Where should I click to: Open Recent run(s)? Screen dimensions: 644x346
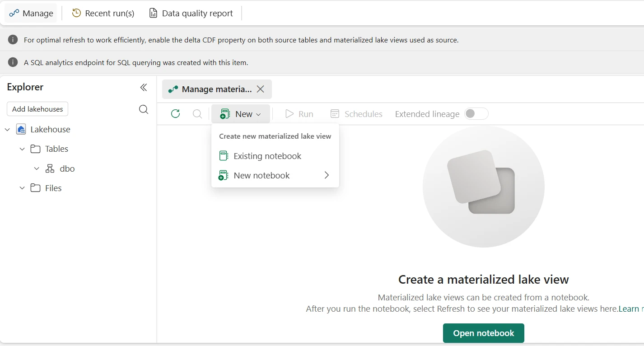(103, 13)
